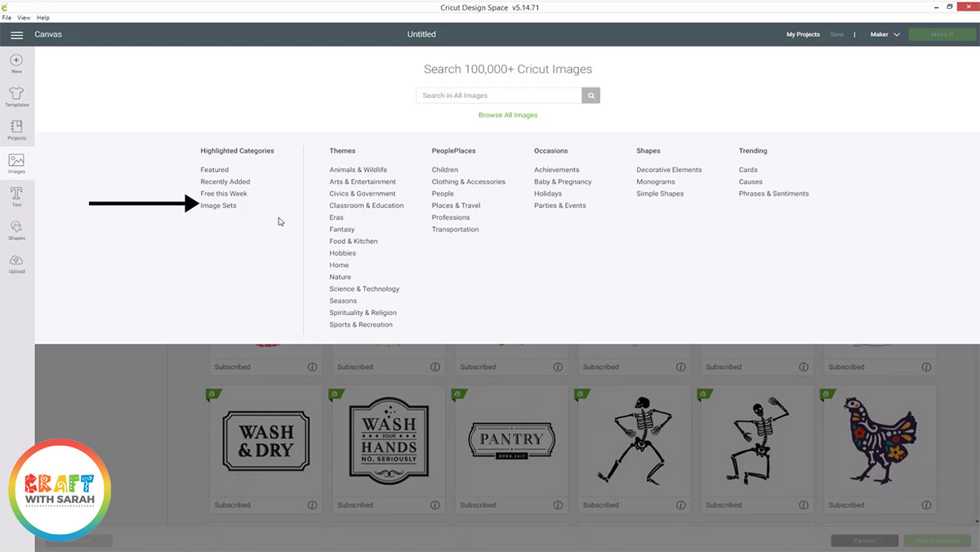Viewport: 980px width, 552px height.
Task: Select the New tool in the sidebar
Action: click(16, 62)
